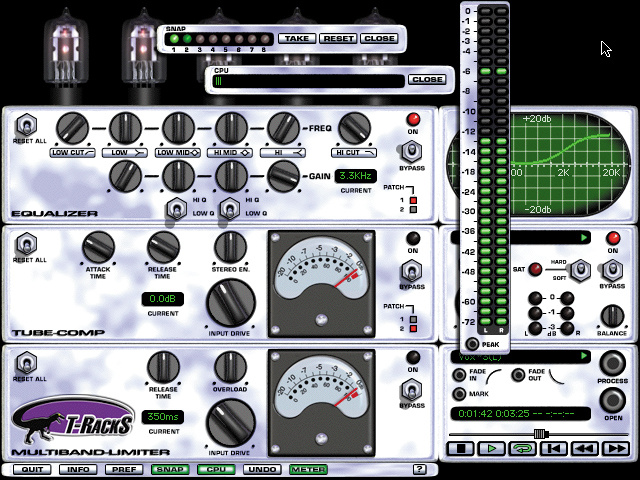The height and width of the screenshot is (480, 640).
Task: Click the TAKE snapshot button
Action: pos(297,38)
